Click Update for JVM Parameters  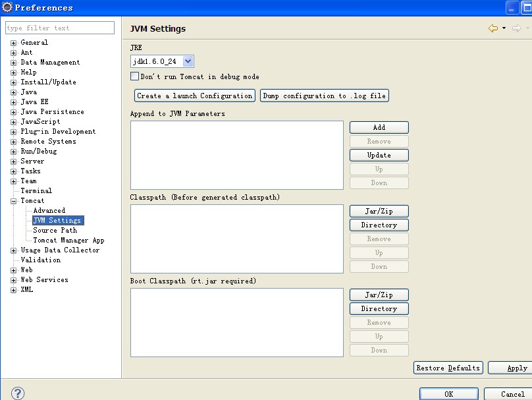click(379, 155)
